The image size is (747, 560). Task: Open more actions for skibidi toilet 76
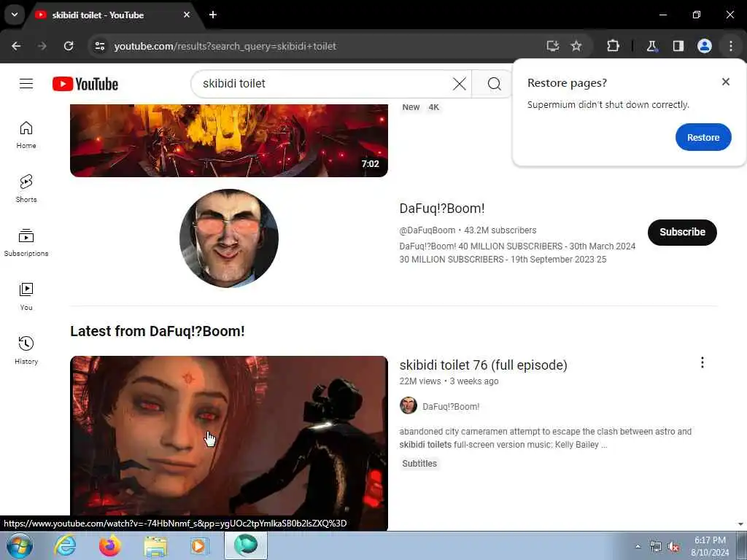coord(703,363)
